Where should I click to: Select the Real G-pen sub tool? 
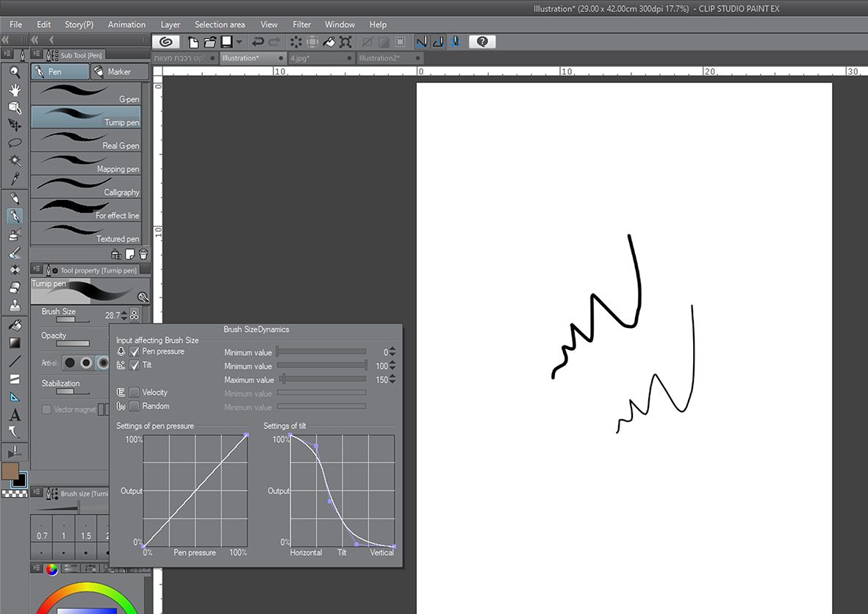click(86, 140)
